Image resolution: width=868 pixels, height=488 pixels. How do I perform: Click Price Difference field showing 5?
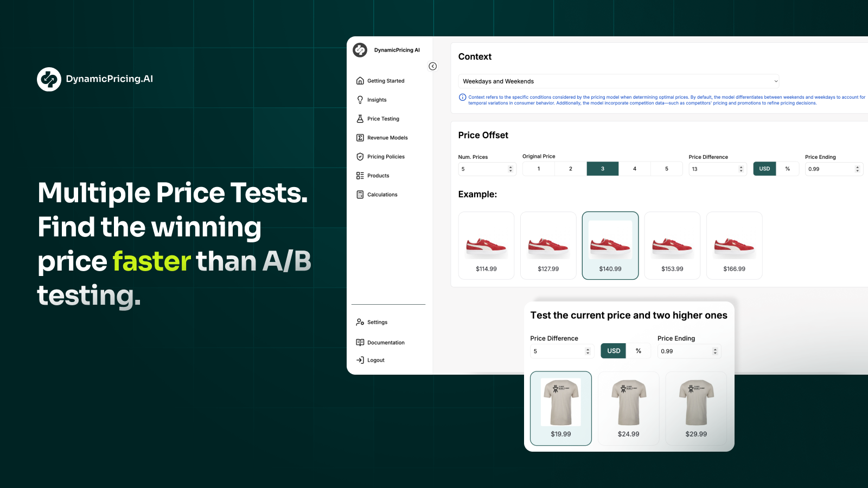(x=562, y=351)
